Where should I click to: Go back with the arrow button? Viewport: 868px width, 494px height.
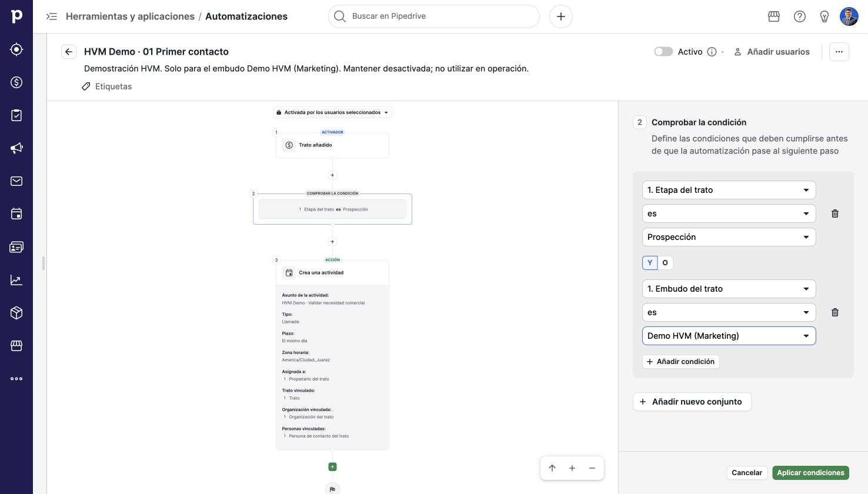tap(69, 52)
